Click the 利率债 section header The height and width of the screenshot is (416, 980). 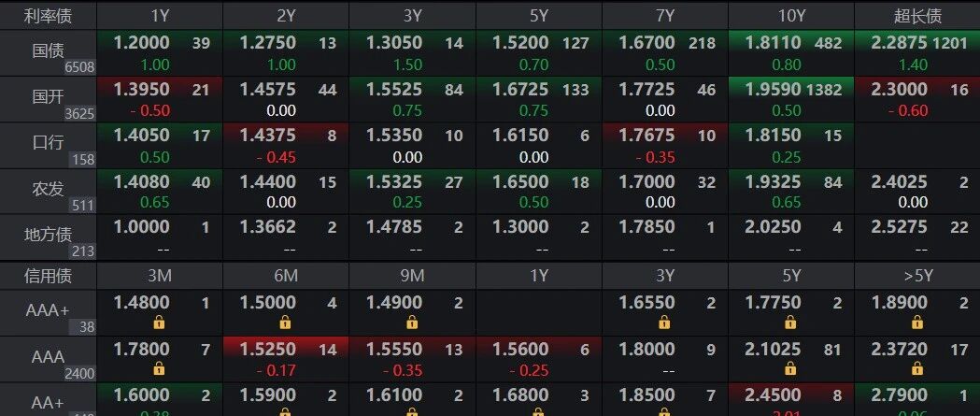coord(47,15)
